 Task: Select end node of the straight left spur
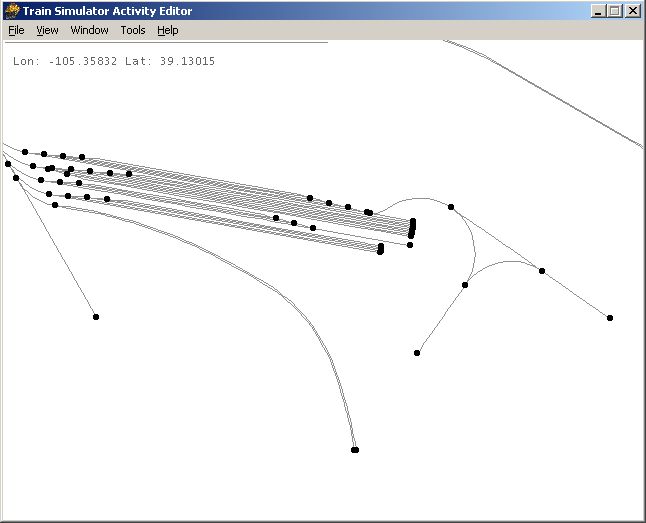96,317
